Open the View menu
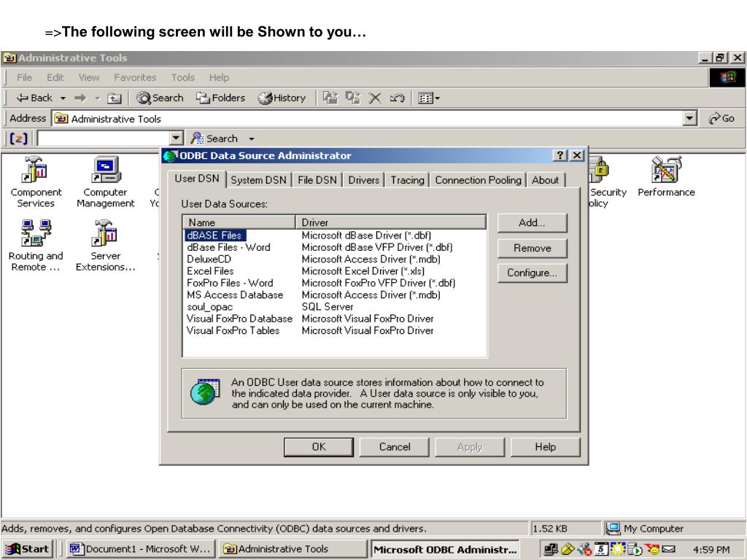 click(x=89, y=77)
